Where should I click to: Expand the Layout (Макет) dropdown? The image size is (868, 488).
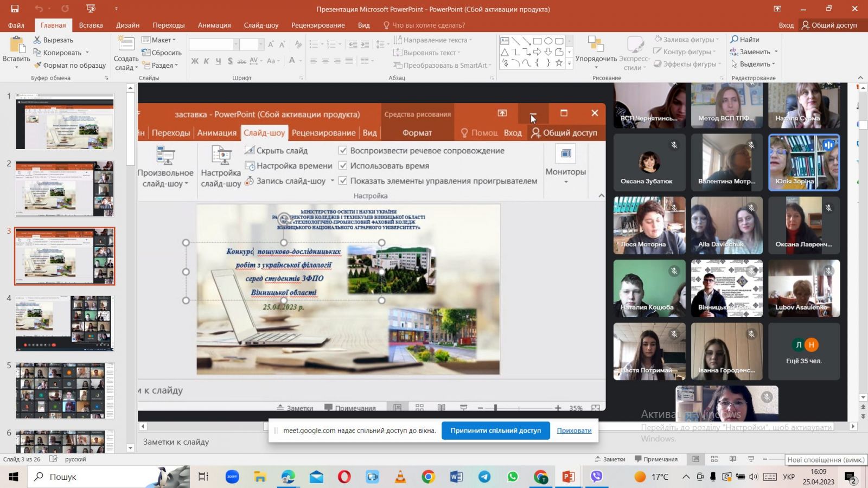pos(159,40)
